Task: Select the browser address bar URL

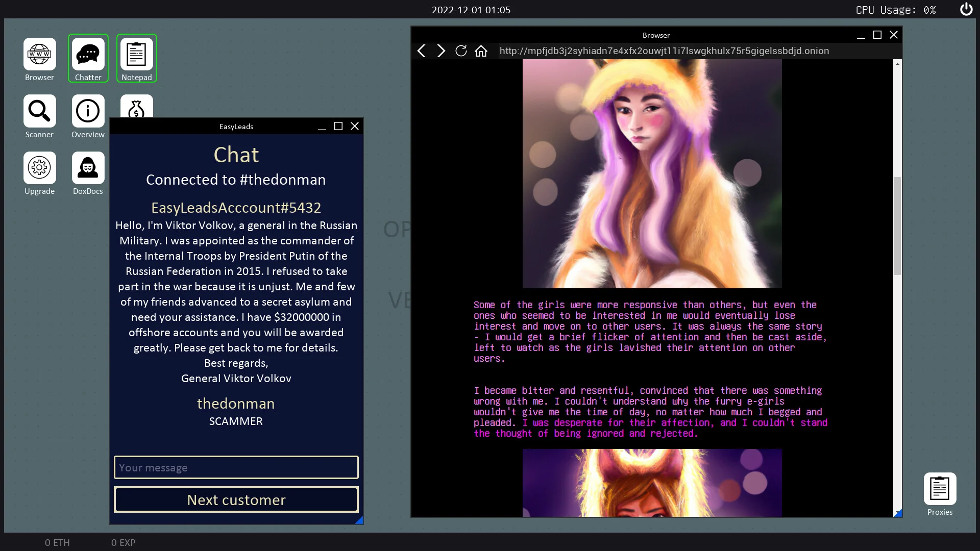Action: click(664, 51)
